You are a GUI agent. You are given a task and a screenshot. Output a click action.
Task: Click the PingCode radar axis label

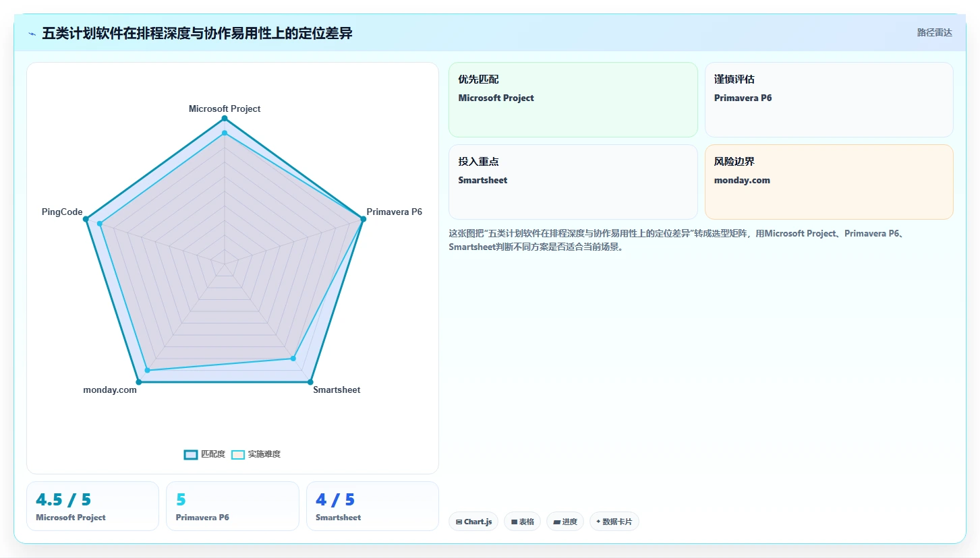(x=62, y=212)
